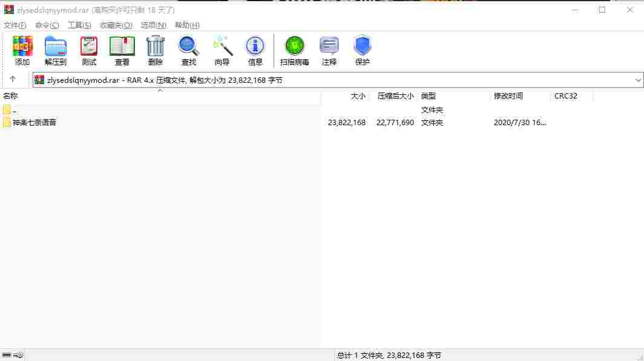
Task: Expand the address bar path dropdown
Action: coord(638,80)
